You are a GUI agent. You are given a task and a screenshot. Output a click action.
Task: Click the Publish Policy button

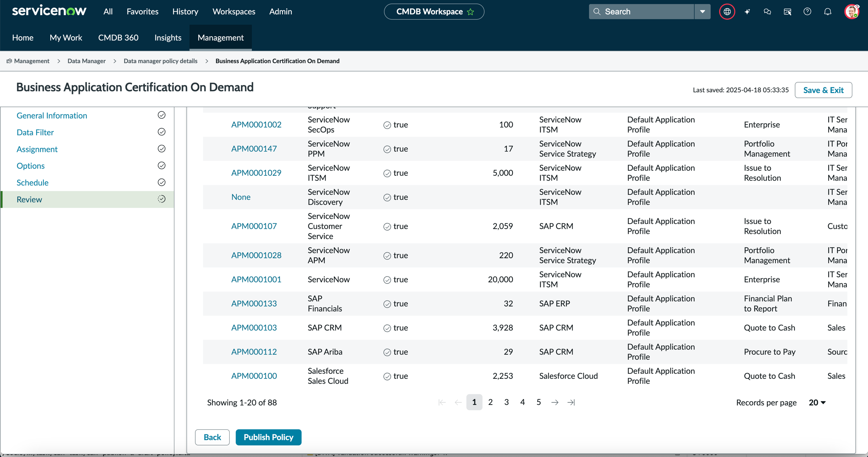pos(269,437)
